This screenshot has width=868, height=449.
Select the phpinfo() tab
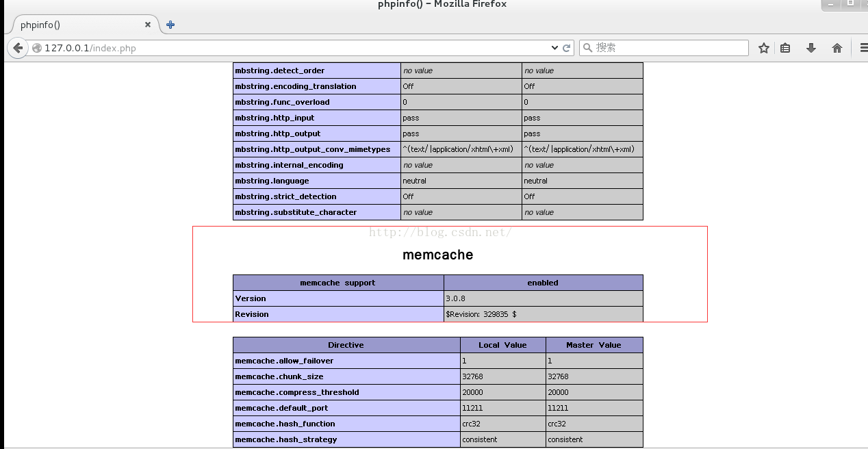pos(84,25)
